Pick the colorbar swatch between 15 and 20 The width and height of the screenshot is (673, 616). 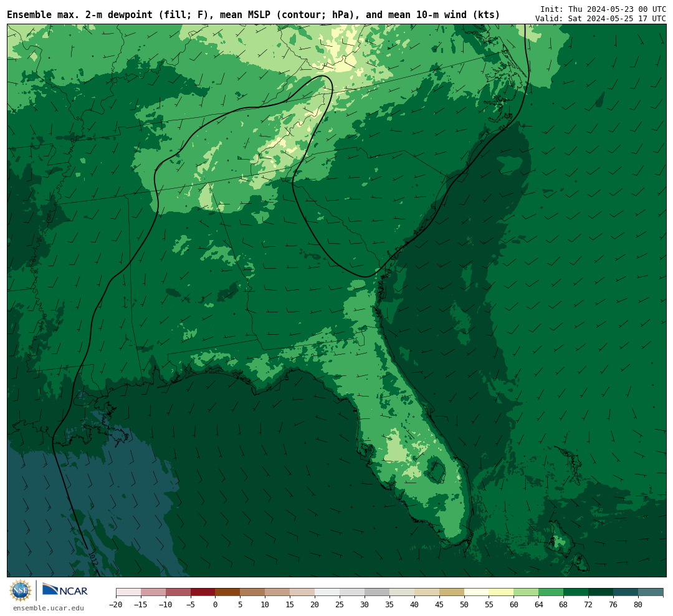(x=303, y=592)
